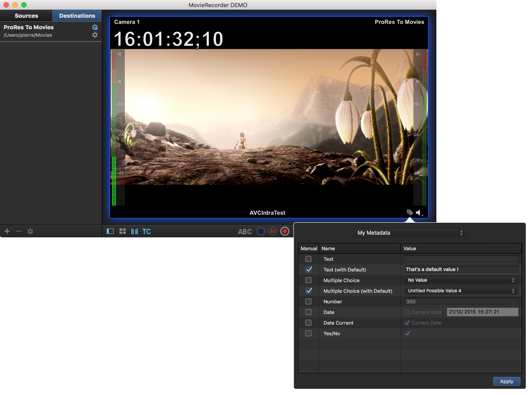The image size is (532, 395).
Task: Click the QuickTime icon next to ProRes To Movies
Action: pyautogui.click(x=95, y=27)
